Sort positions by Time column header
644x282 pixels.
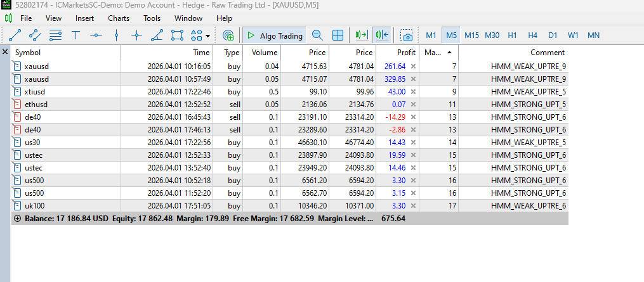[167, 53]
